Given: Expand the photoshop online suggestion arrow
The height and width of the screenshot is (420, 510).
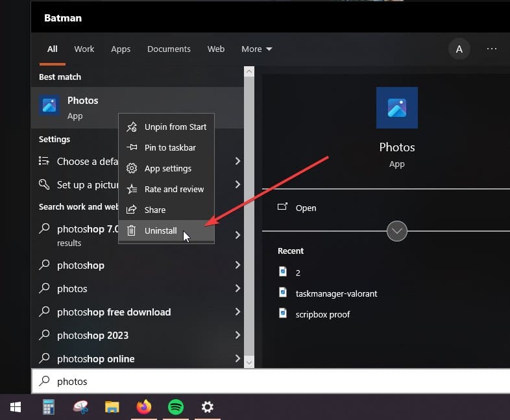Looking at the screenshot, I should (237, 358).
